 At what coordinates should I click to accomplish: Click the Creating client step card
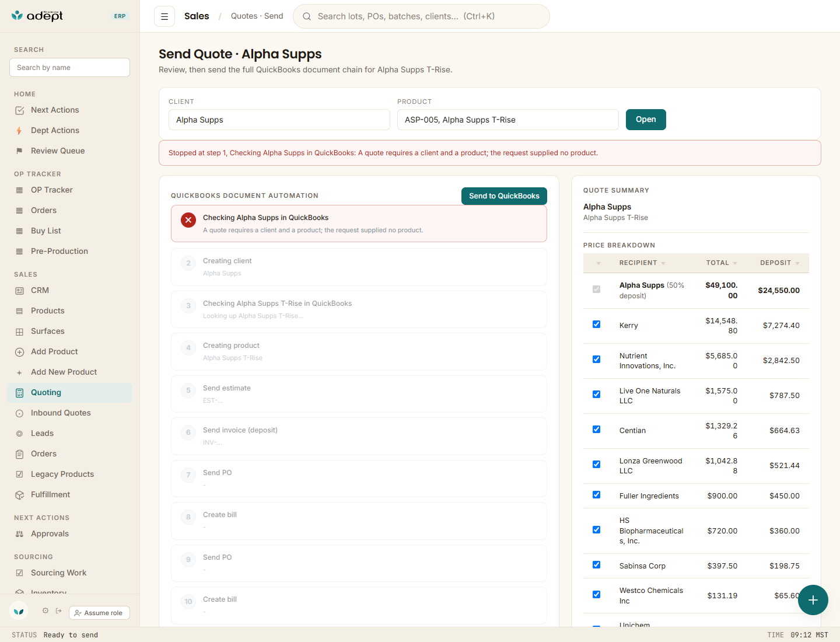tap(359, 267)
